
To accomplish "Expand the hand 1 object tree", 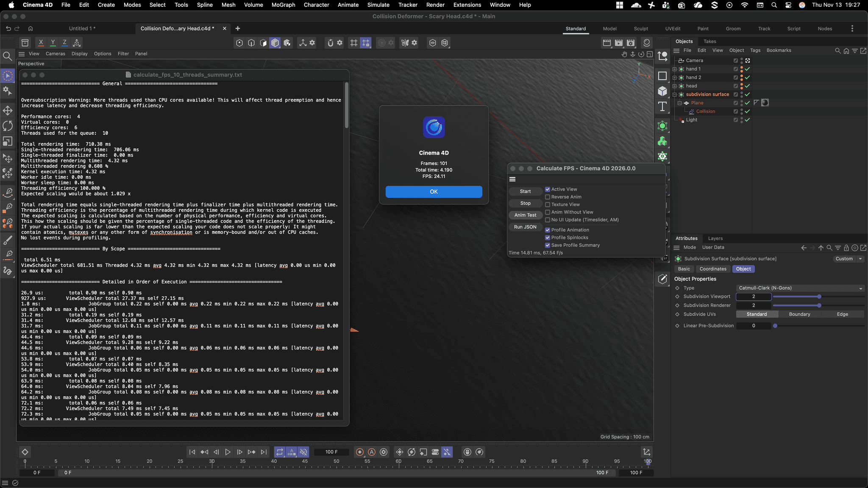I will pyautogui.click(x=675, y=69).
